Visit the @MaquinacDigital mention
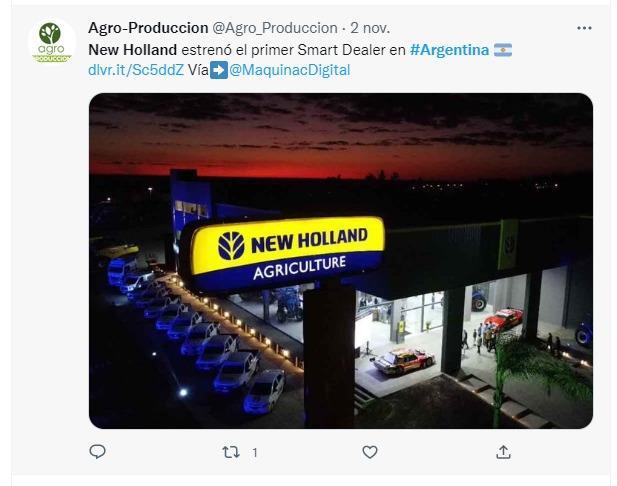The image size is (617, 486). pos(290,70)
